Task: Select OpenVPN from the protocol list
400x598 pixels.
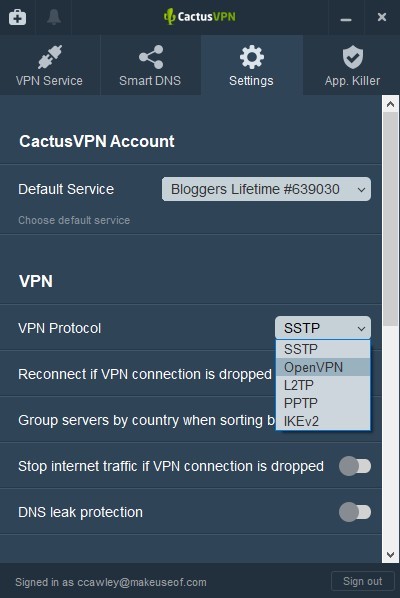Action: [323, 367]
